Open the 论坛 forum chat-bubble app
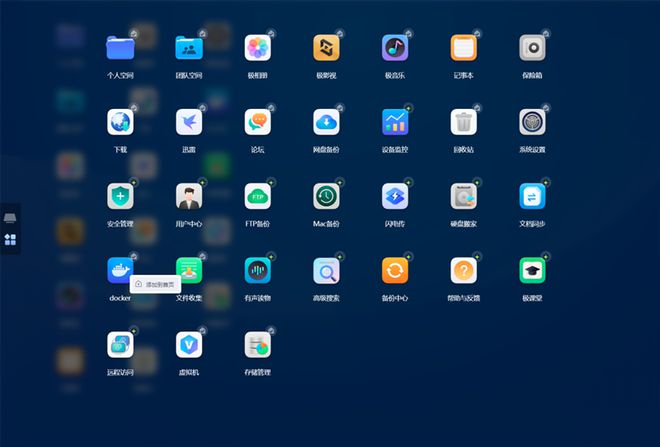This screenshot has width=660, height=447. click(x=258, y=122)
